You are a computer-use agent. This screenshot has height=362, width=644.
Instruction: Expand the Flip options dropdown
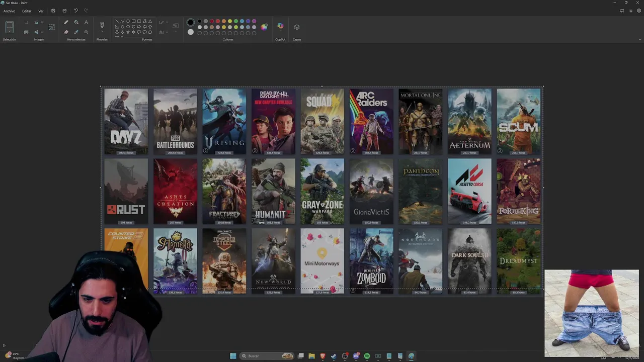[42, 32]
